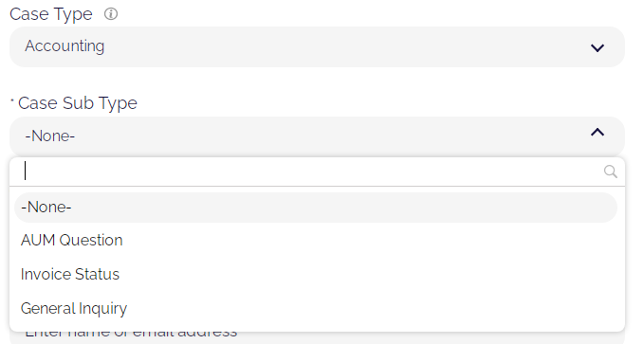
Task: Expand Case Type using the down chevron
Action: click(598, 48)
